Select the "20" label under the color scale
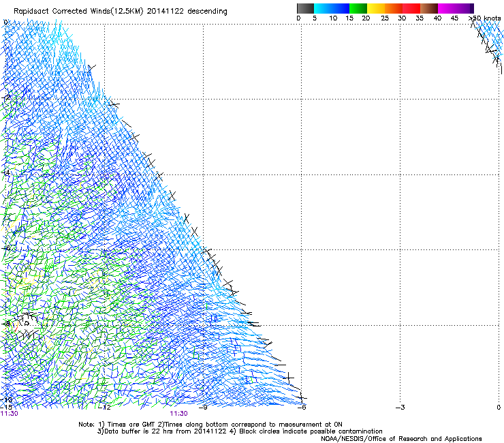This screenshot has height=443, width=504. coord(366,18)
